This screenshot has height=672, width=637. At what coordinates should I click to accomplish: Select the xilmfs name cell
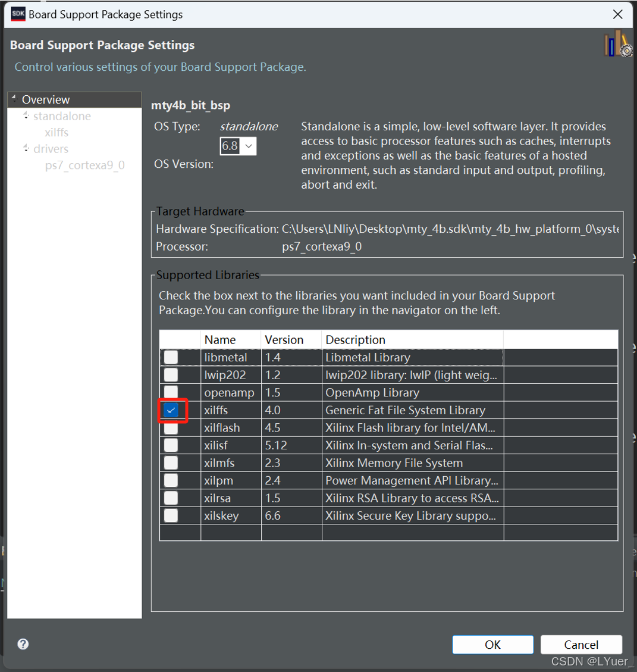(x=230, y=463)
